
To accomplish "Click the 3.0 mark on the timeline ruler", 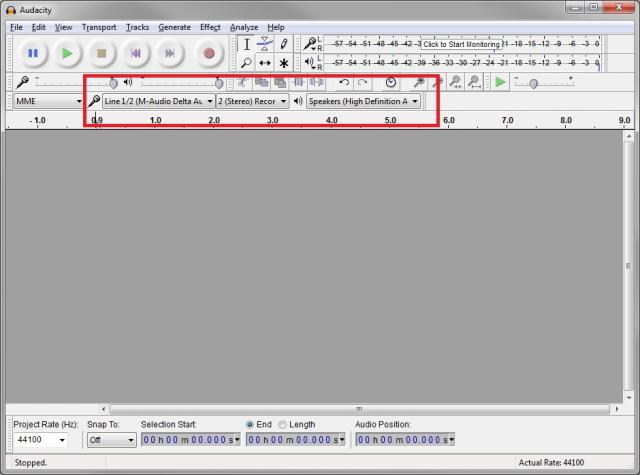I will 273,120.
